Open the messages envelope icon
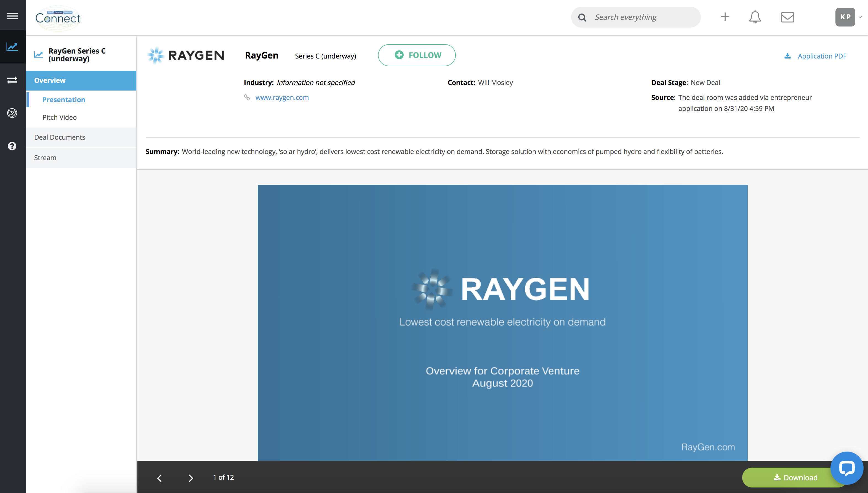Viewport: 868px width, 493px height. pos(787,17)
